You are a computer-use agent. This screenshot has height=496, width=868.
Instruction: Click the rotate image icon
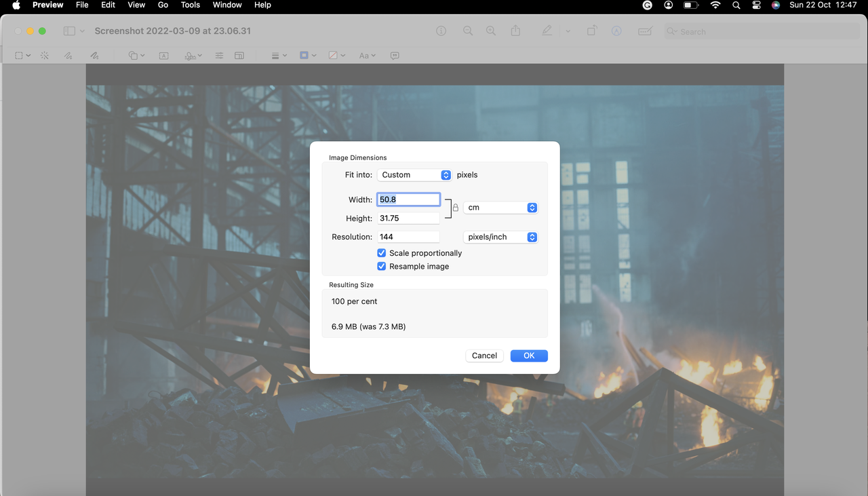coord(591,31)
